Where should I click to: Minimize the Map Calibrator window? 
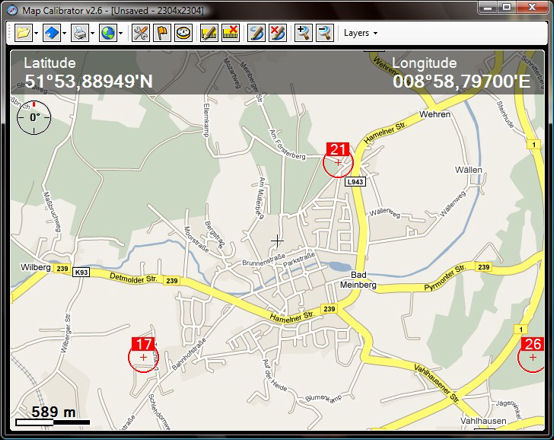point(488,7)
